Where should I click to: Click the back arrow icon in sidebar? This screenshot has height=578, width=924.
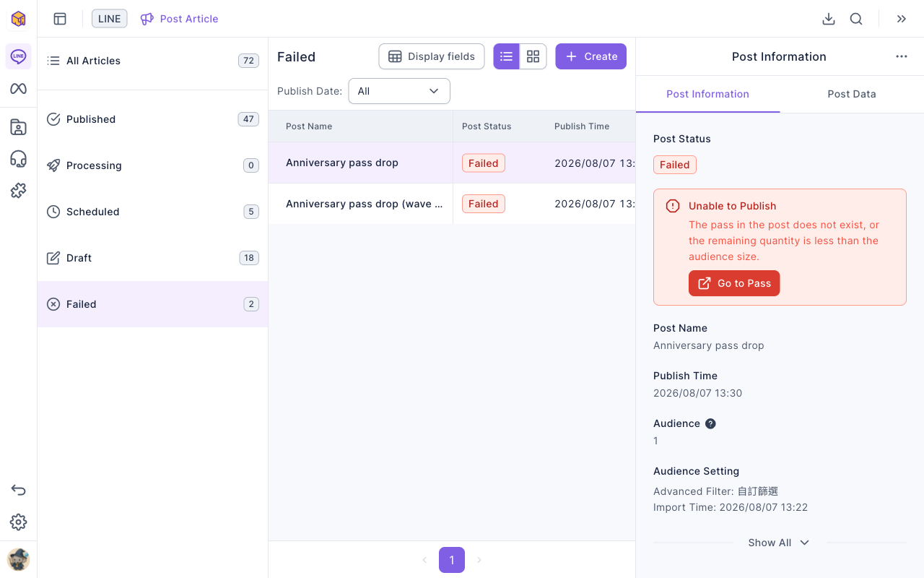[x=18, y=491]
